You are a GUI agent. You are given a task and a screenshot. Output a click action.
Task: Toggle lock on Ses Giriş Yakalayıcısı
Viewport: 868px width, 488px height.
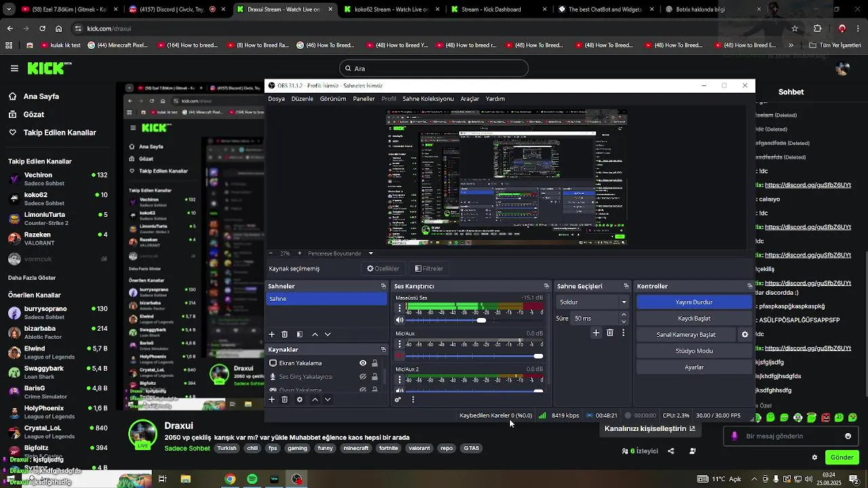tap(374, 377)
